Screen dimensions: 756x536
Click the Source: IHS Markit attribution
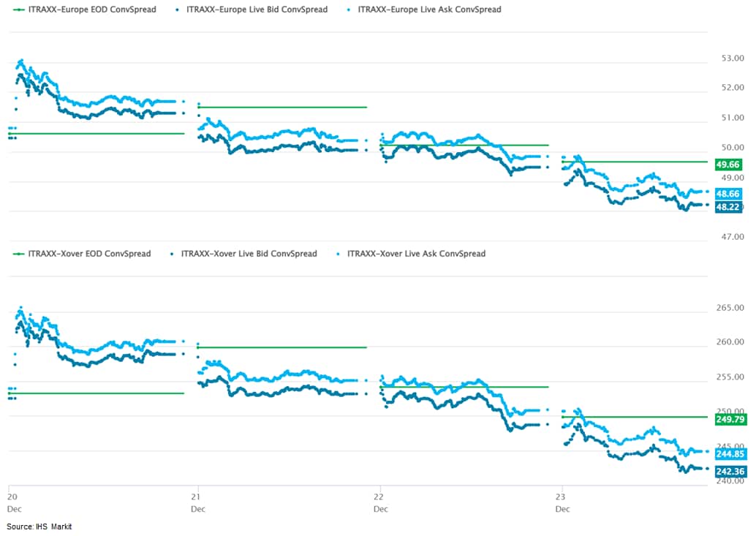(39, 526)
